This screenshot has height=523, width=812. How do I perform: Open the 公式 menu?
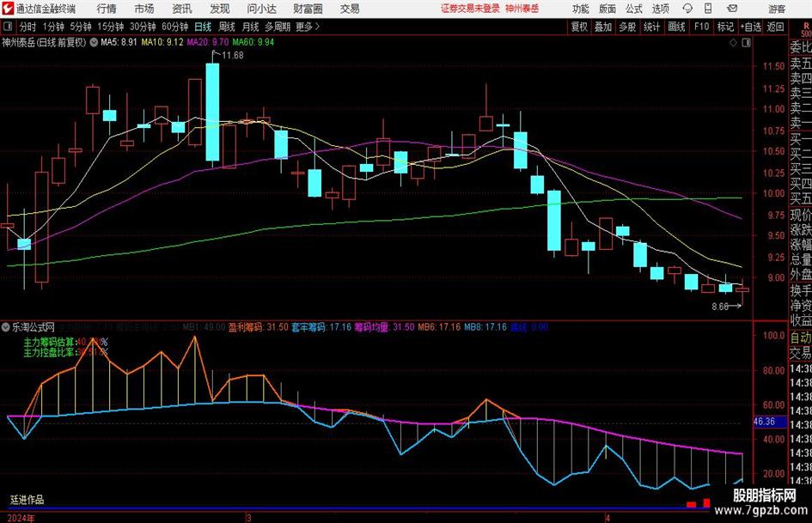coord(634,9)
